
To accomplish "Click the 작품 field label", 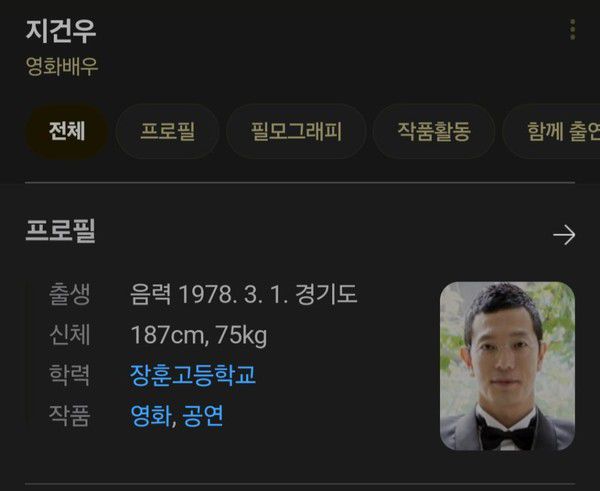I will (x=70, y=416).
